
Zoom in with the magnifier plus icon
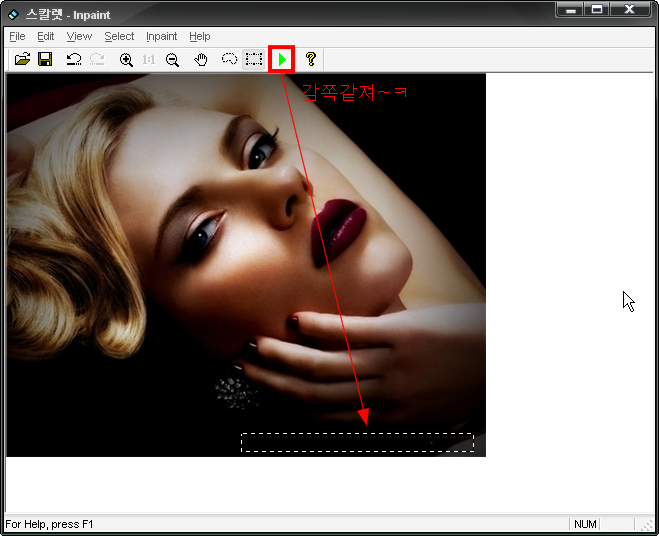coord(126,60)
